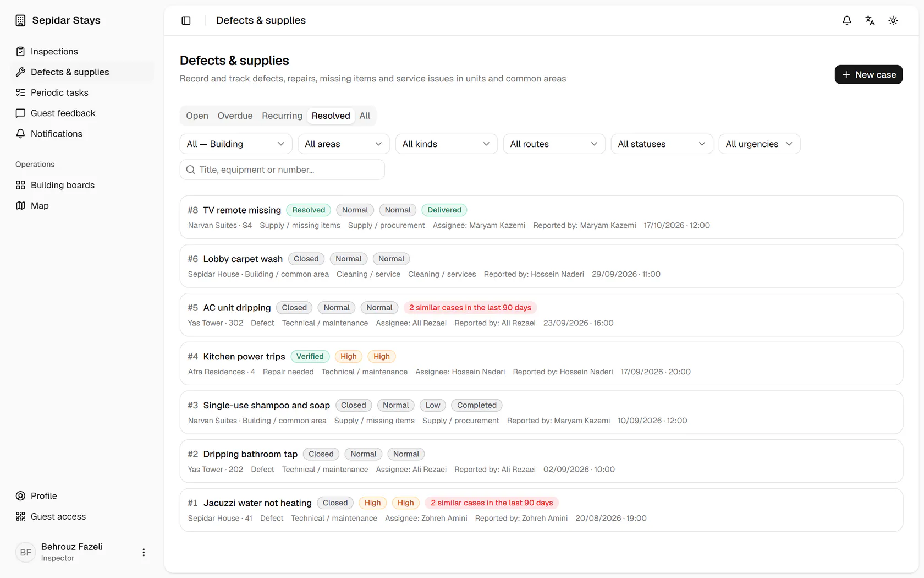Focus the title, equipment or number search
Image resolution: width=924 pixels, height=578 pixels.
pos(282,170)
